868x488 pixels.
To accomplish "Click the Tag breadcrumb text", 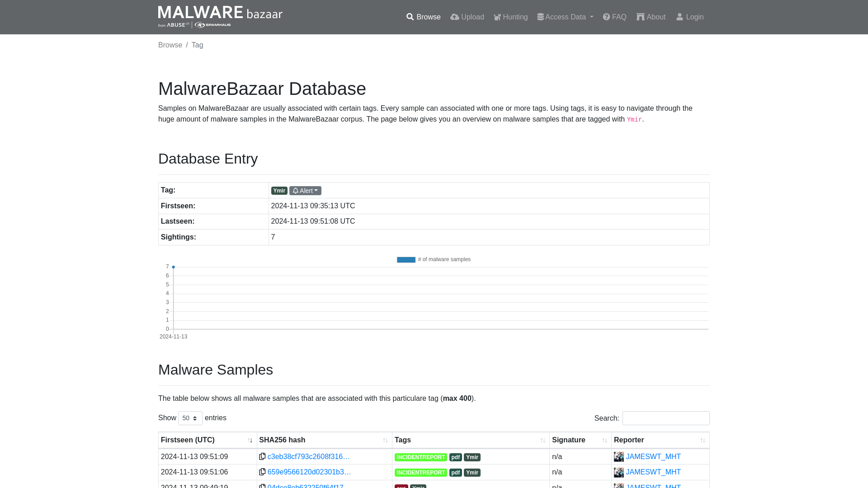I will 197,45.
